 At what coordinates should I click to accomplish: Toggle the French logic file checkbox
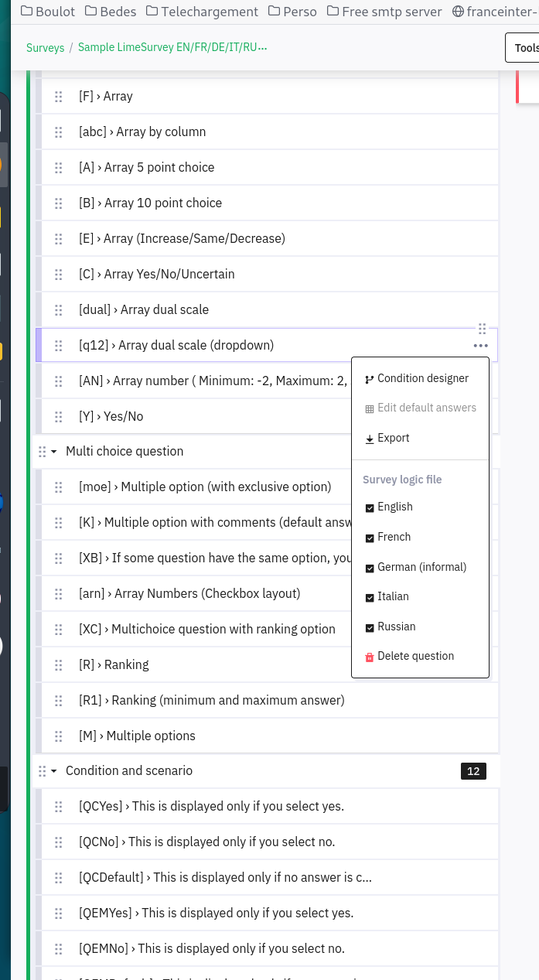point(370,538)
